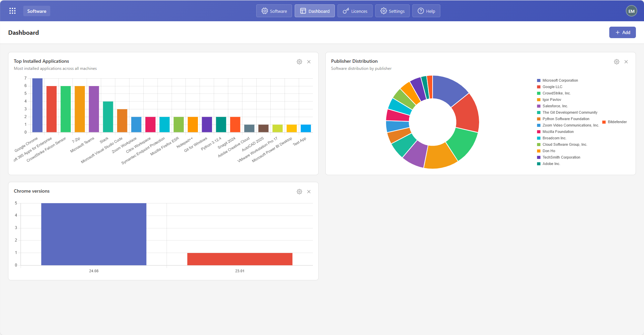Viewport: 644px width, 335px height.
Task: Switch to the Software nav tab
Action: pos(274,11)
